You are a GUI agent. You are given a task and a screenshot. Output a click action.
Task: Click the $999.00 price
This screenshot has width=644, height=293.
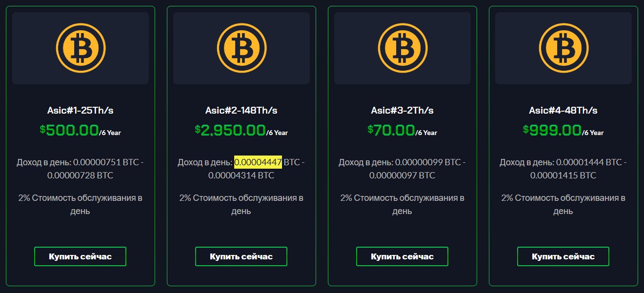(x=552, y=130)
